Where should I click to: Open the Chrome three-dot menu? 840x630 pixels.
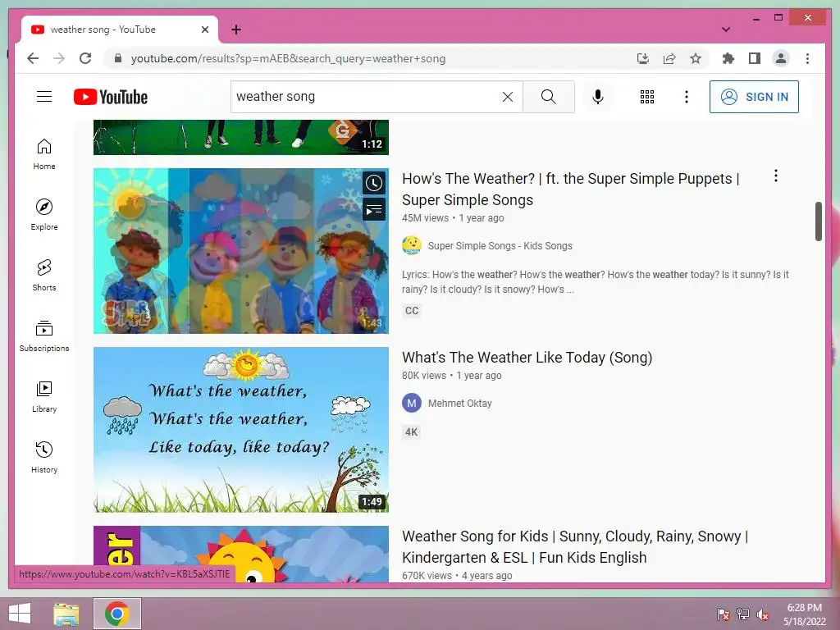click(x=807, y=58)
